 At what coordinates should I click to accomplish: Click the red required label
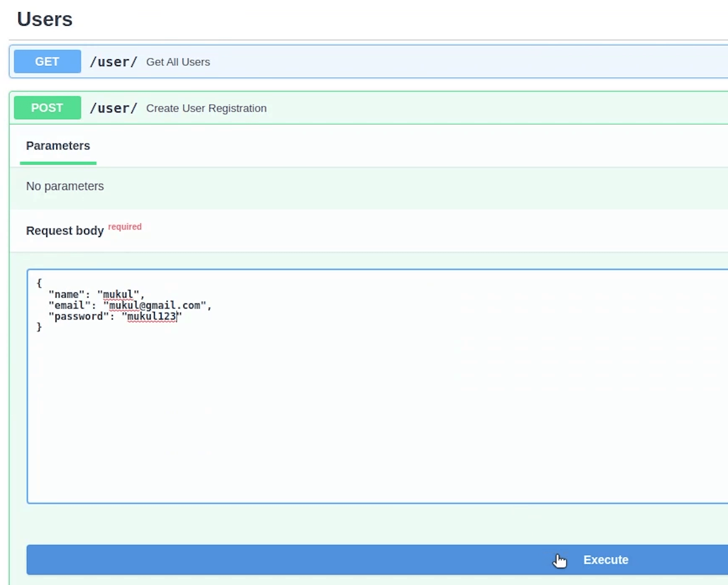pyautogui.click(x=125, y=226)
